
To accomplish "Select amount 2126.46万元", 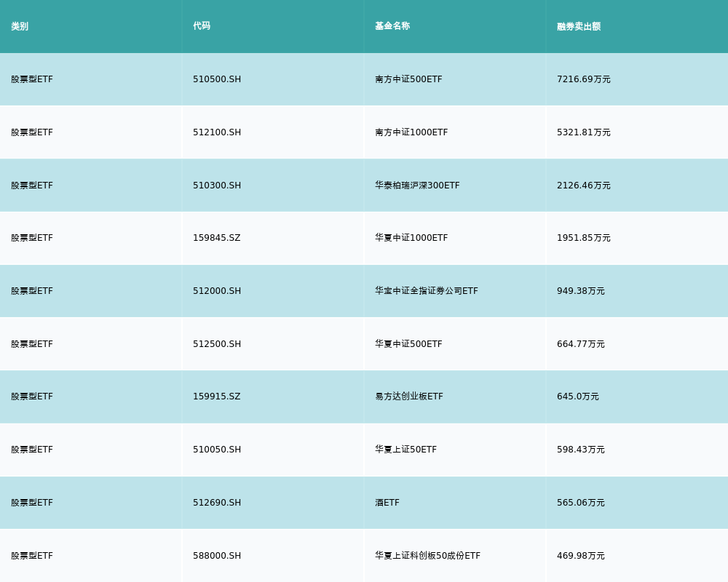I will point(584,186).
